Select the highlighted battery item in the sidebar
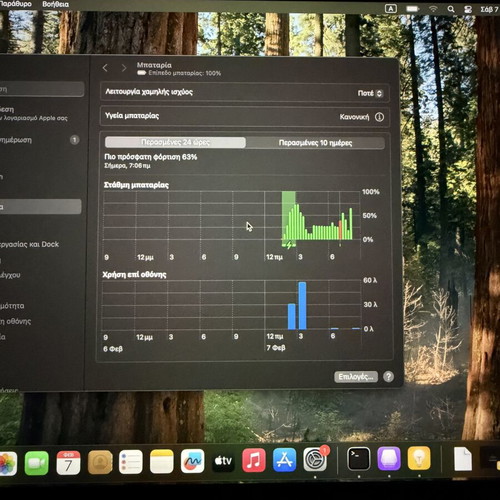 pyautogui.click(x=40, y=207)
